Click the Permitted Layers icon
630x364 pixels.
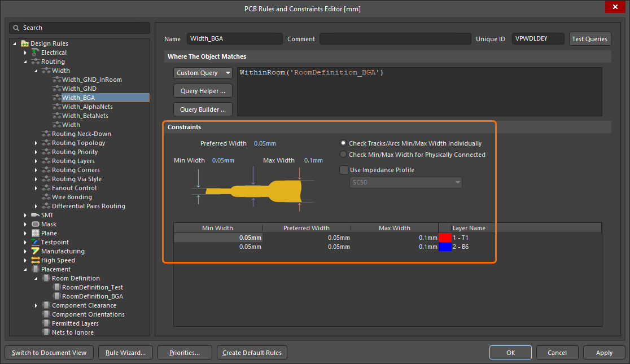click(x=46, y=324)
